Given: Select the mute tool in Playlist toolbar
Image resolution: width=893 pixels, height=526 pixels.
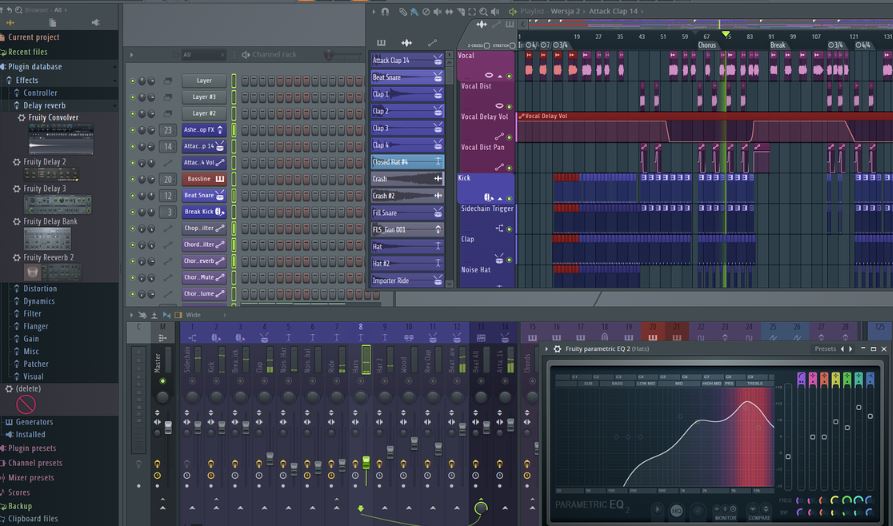Looking at the screenshot, I should (x=437, y=11).
